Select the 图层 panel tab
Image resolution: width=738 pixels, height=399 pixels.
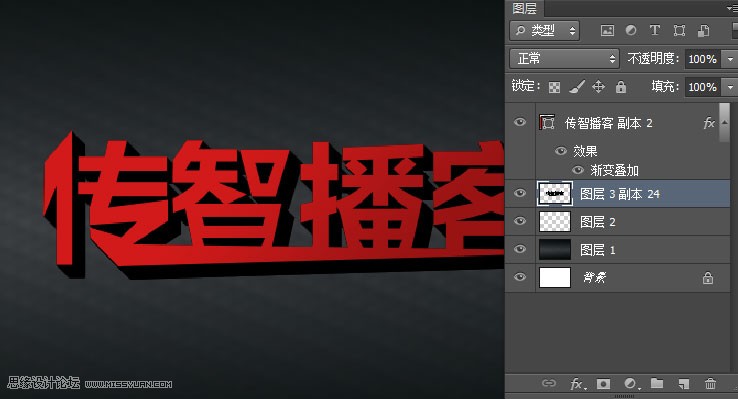click(525, 8)
